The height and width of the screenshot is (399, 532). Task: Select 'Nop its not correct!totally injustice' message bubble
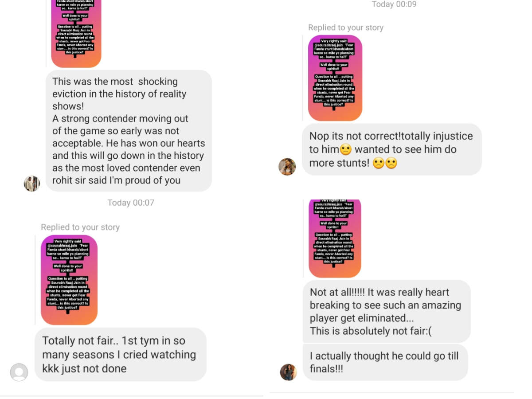[x=392, y=149]
